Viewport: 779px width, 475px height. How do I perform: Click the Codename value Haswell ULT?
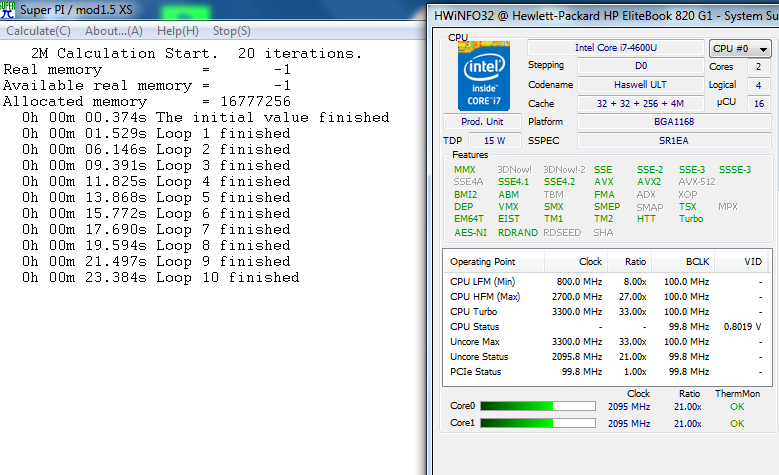coord(641,84)
